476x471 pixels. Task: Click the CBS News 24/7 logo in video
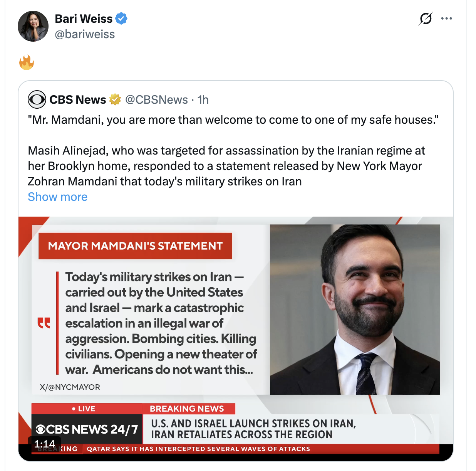pos(87,429)
